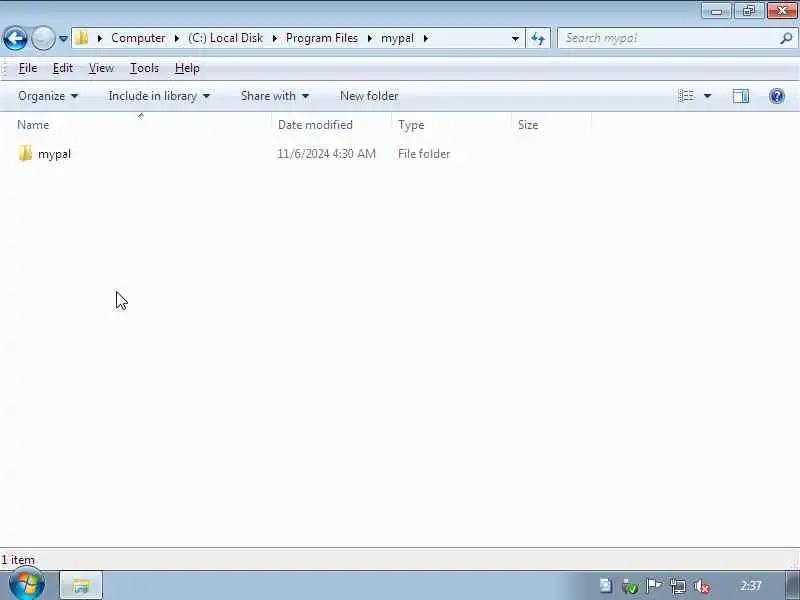Expand the arrow after Computer breadcrumb
The height and width of the screenshot is (600, 800).
(177, 38)
